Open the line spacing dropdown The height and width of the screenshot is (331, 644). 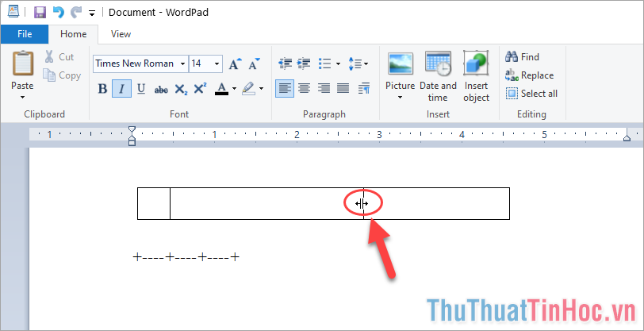click(x=358, y=64)
